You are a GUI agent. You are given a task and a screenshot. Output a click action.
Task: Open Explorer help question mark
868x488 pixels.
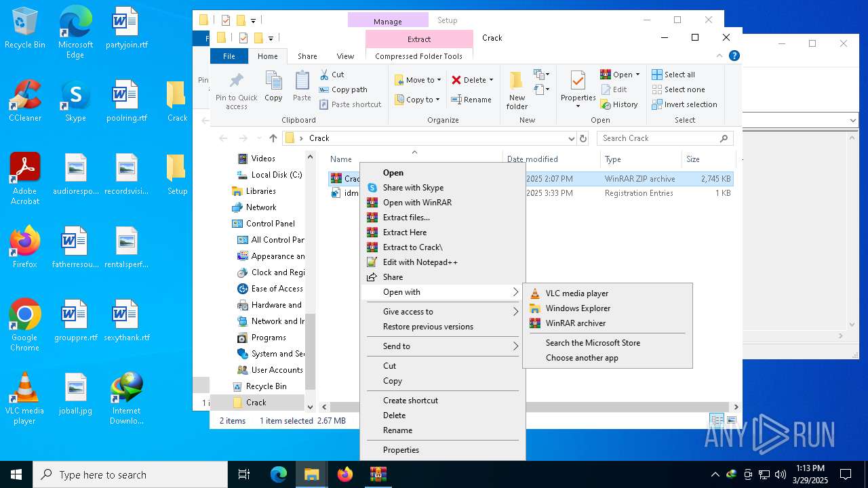point(734,56)
